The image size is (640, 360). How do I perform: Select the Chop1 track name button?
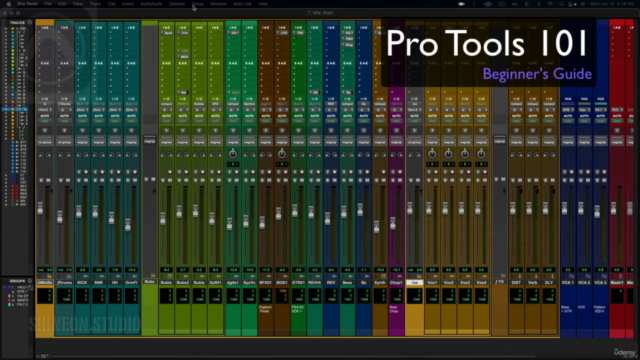(x=396, y=282)
